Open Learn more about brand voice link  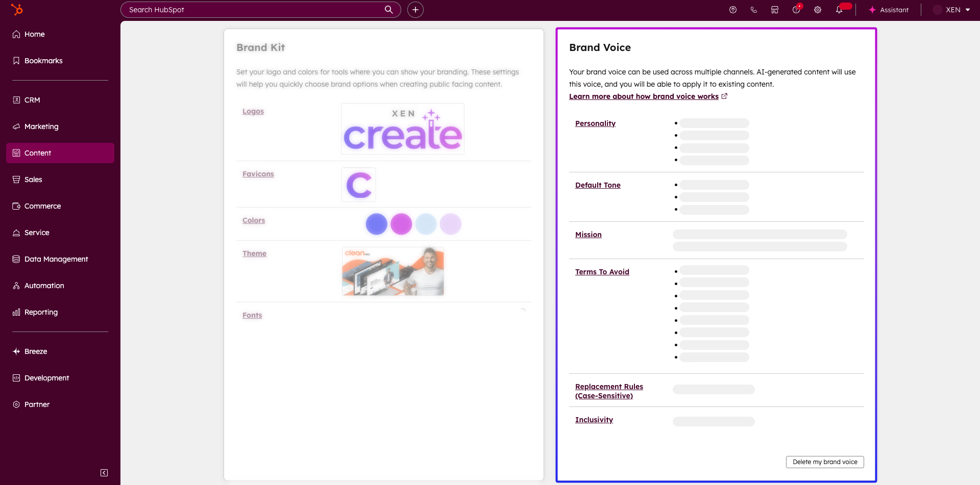pos(644,96)
